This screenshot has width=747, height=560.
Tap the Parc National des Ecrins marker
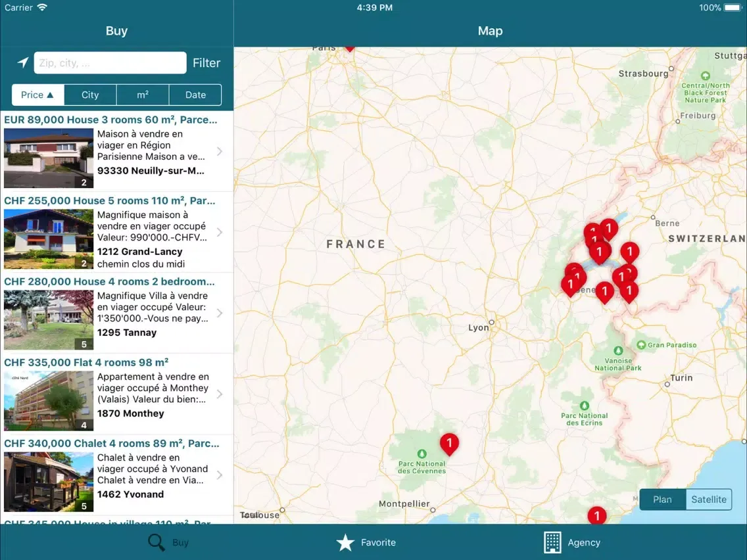coord(585,406)
